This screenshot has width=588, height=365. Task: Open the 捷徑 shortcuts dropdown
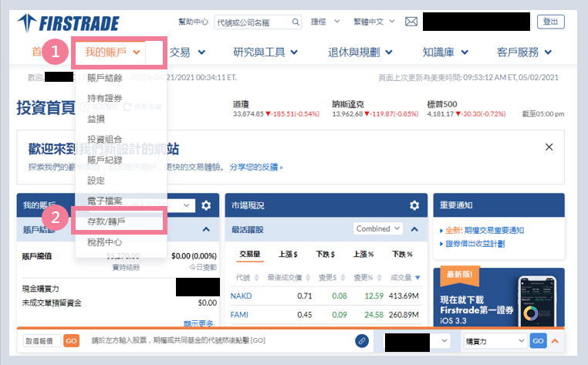325,22
